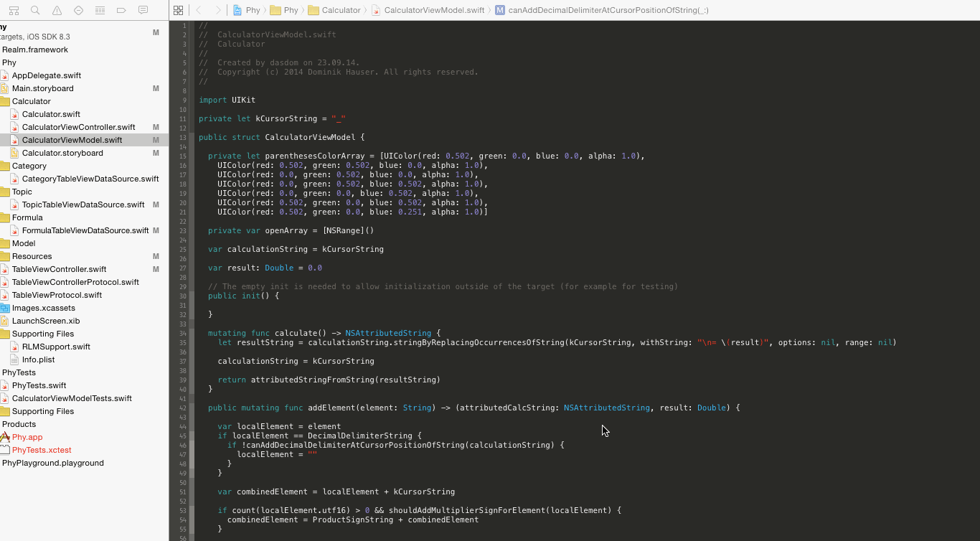Viewport: 980px width, 541px height.
Task: Open Calculator.swift in the navigator
Action: click(51, 114)
